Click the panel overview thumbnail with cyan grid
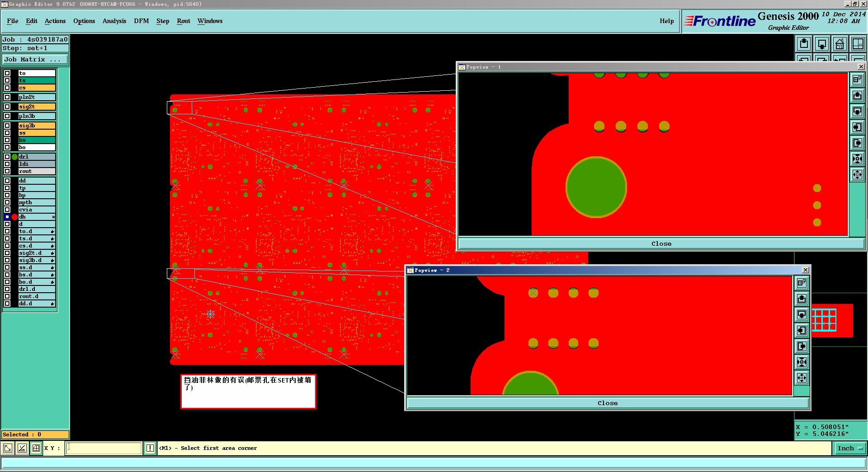 pos(824,320)
